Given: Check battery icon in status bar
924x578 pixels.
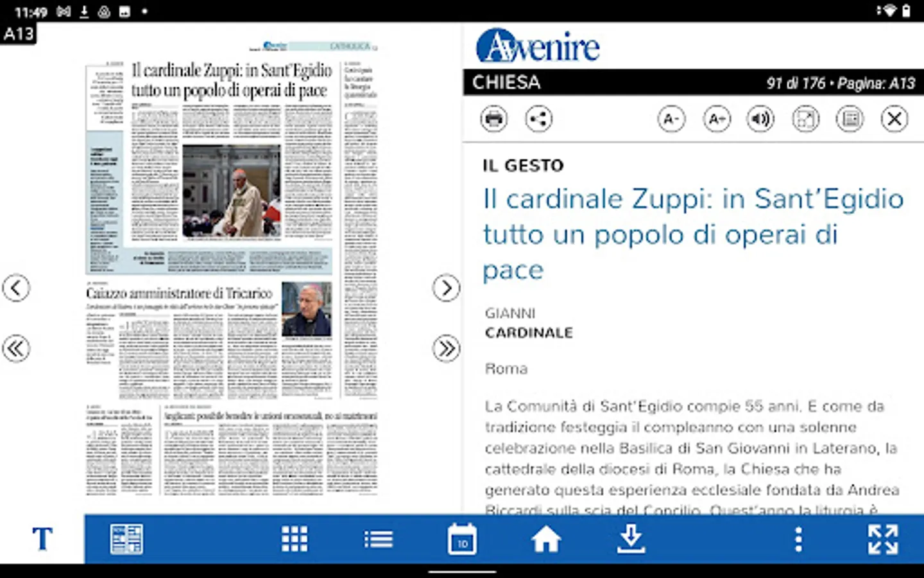Looking at the screenshot, I should click(906, 11).
